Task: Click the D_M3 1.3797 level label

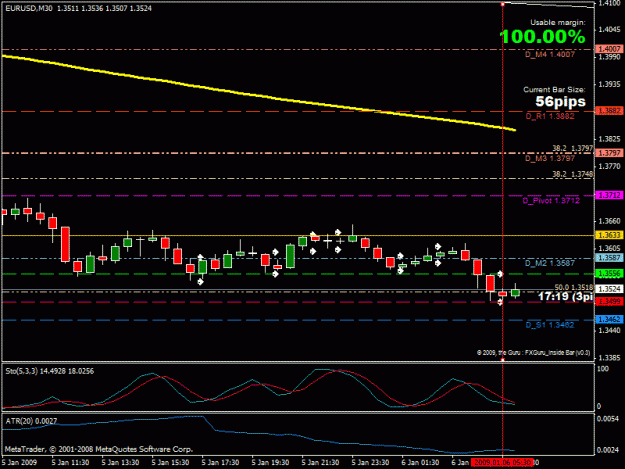Action: point(550,159)
